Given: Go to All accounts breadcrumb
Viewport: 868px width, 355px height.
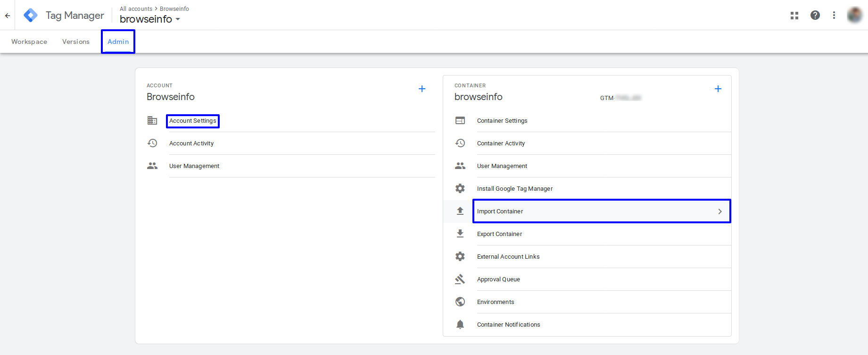Looking at the screenshot, I should (136, 9).
